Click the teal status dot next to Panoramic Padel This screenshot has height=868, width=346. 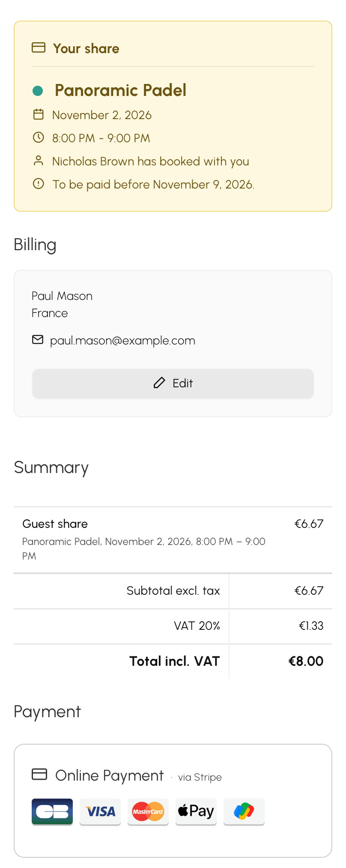pos(38,90)
